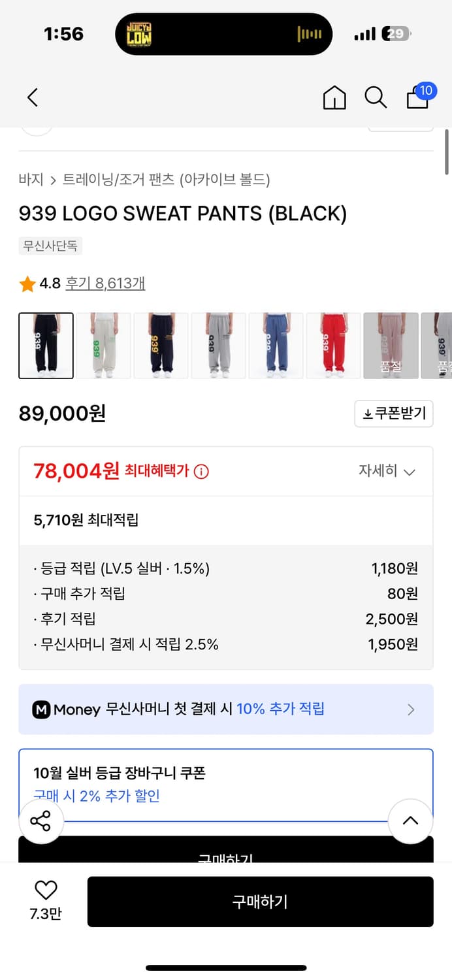Open 후기 8,613개 reviews link
This screenshot has height=980, width=452.
coord(105,284)
